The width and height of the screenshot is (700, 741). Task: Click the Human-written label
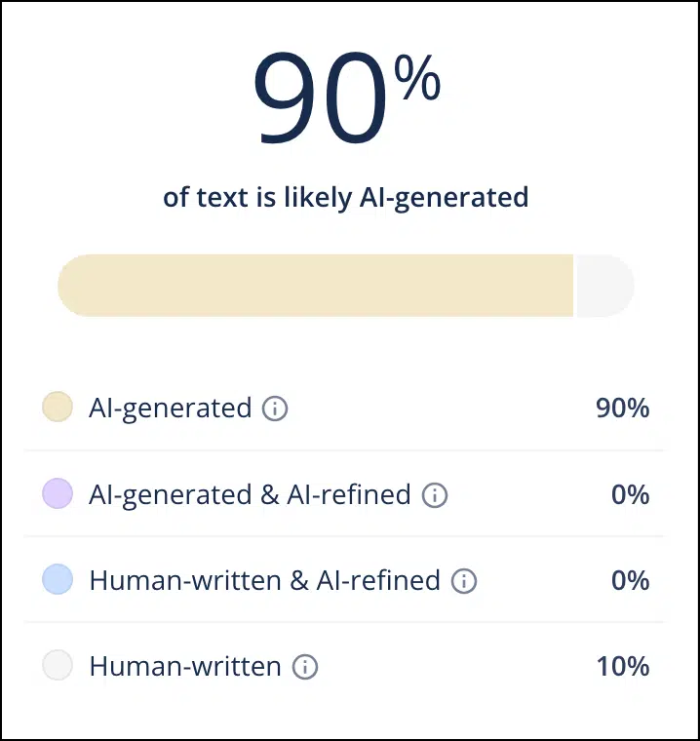[x=184, y=667]
